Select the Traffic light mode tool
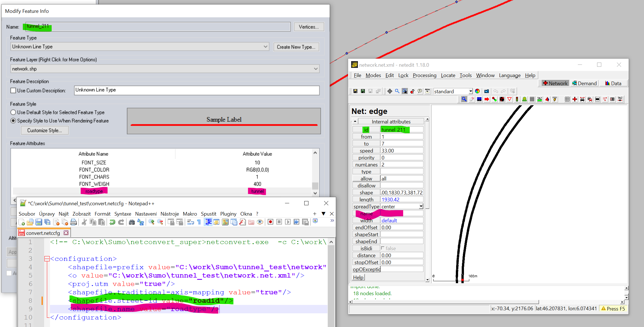This screenshot has width=644, height=327. coord(517,99)
